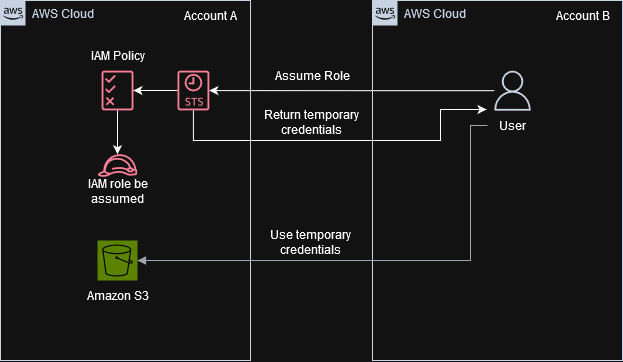Click the 'Use temporary credentials' label
This screenshot has width=623, height=362.
(x=310, y=242)
